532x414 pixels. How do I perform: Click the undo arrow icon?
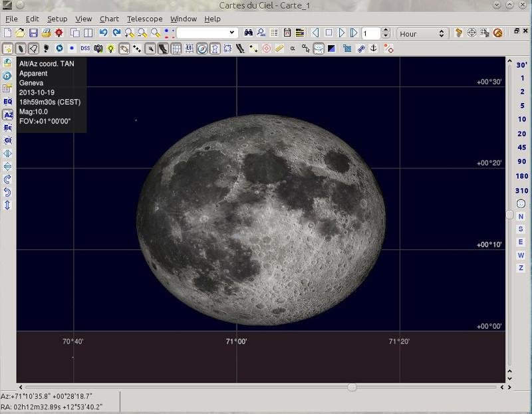(x=104, y=33)
